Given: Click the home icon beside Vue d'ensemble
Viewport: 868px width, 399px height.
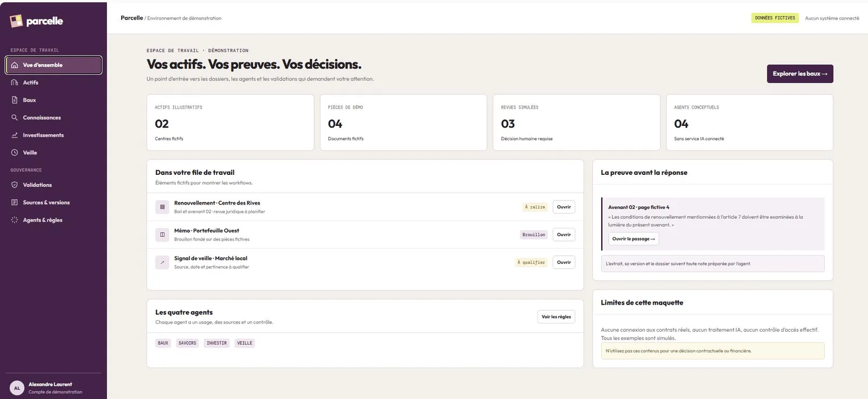Looking at the screenshot, I should (x=15, y=65).
